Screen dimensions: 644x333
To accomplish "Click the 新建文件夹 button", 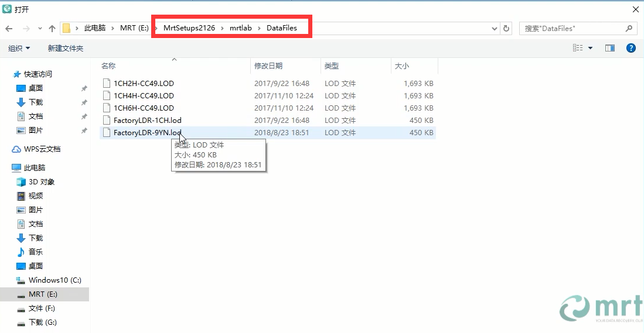I will (x=66, y=48).
